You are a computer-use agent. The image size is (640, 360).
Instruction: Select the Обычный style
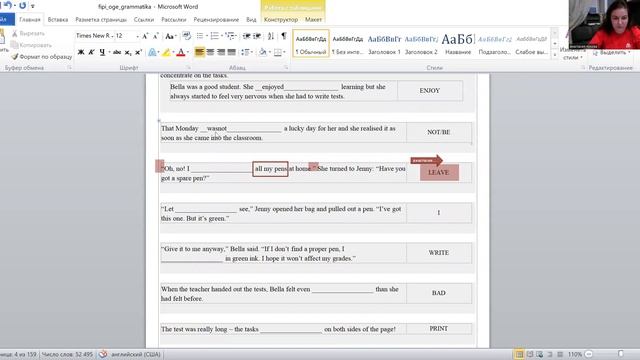click(x=311, y=43)
